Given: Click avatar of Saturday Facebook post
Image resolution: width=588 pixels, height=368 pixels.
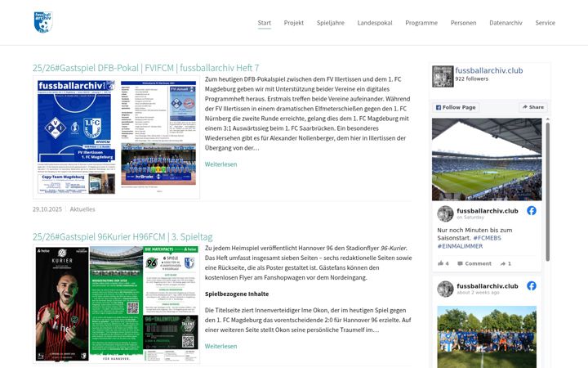Looking at the screenshot, I should click(x=446, y=213).
